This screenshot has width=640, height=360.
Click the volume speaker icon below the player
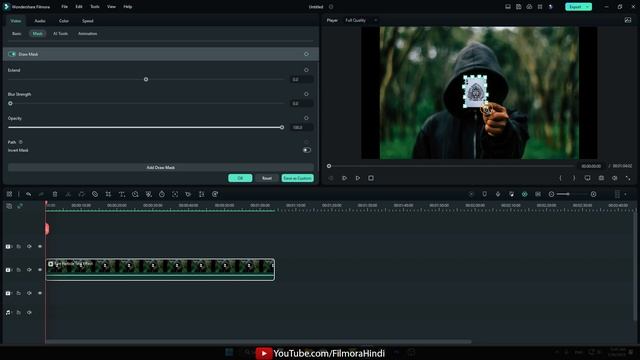[x=615, y=178]
